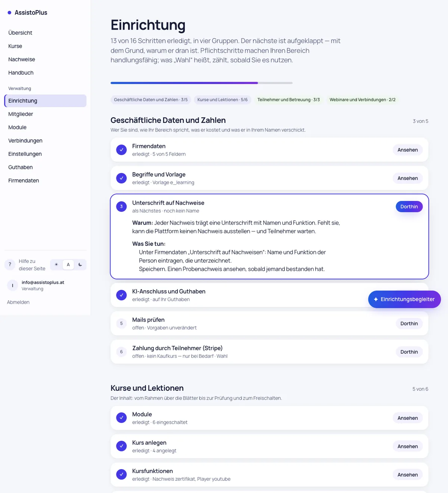This screenshot has width=448, height=493.
Task: Click the KI-Anschluss checkmark circle
Action: (121, 295)
